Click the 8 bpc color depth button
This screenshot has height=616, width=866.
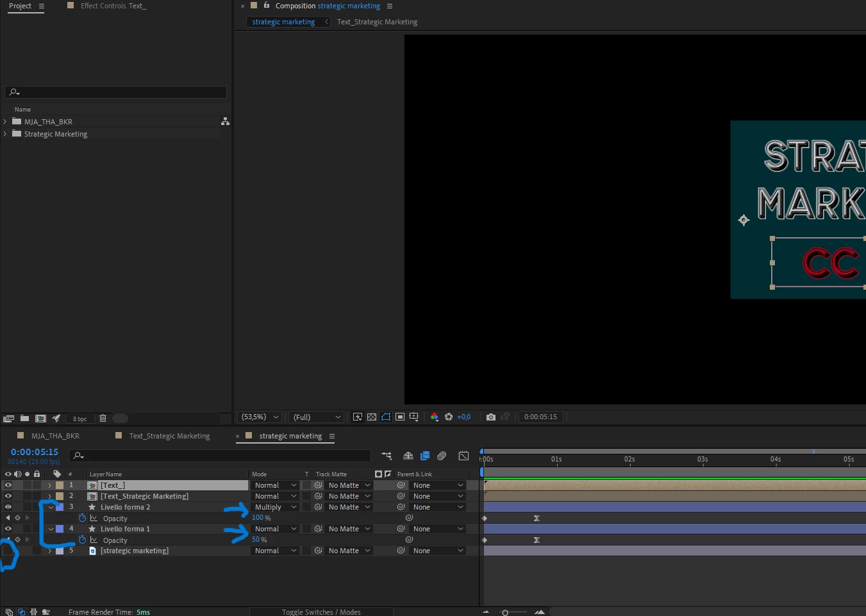point(80,419)
